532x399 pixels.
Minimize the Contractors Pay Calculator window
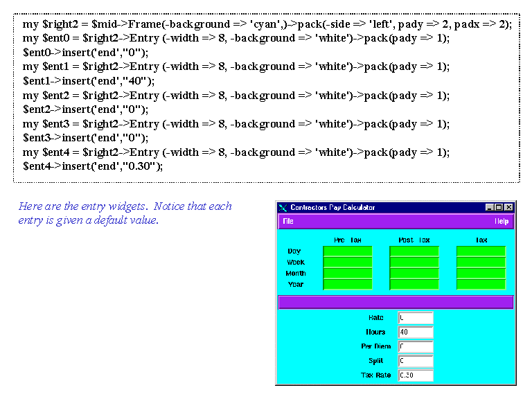(490, 207)
